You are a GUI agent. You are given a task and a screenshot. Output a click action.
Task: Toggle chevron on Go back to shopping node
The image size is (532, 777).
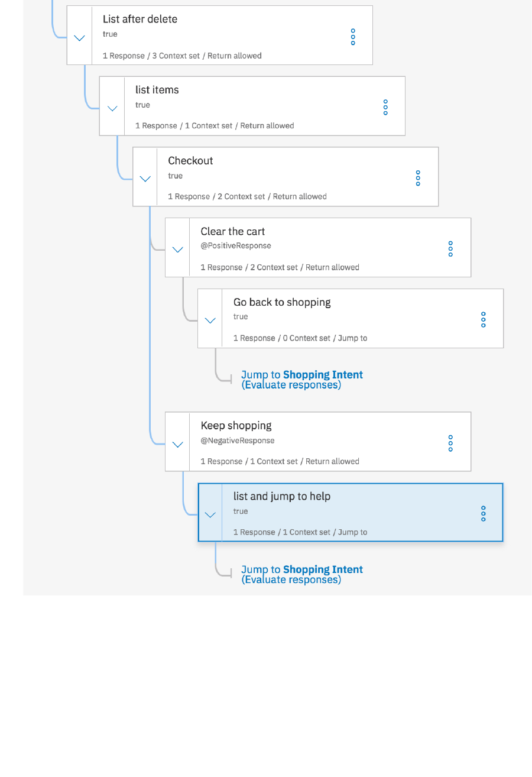210,320
